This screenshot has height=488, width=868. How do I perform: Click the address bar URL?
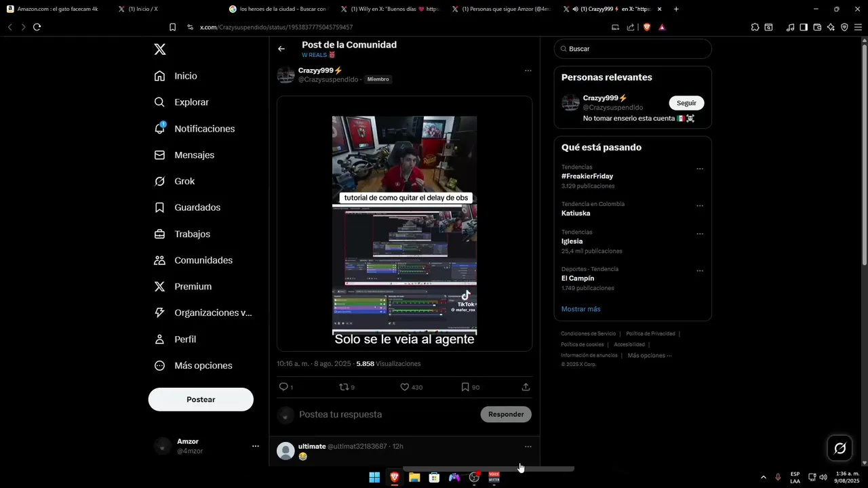tap(276, 27)
